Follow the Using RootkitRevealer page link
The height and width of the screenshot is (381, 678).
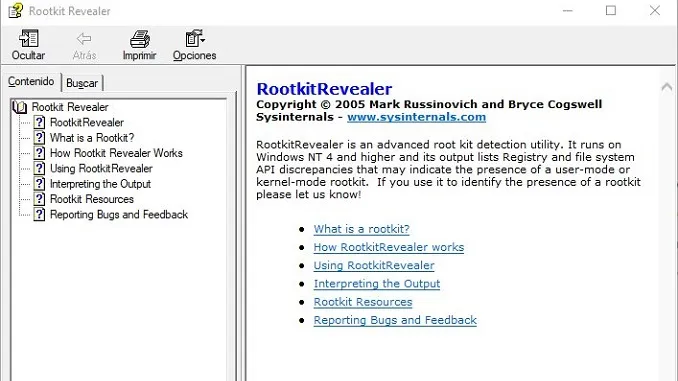pos(374,265)
